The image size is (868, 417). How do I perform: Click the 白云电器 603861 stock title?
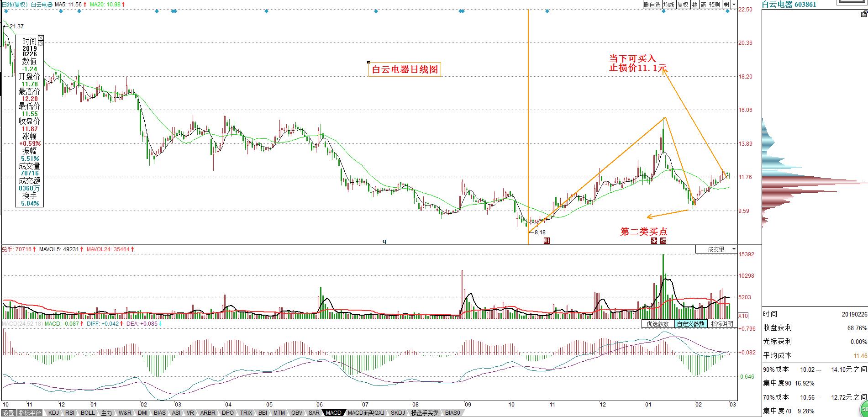click(789, 5)
